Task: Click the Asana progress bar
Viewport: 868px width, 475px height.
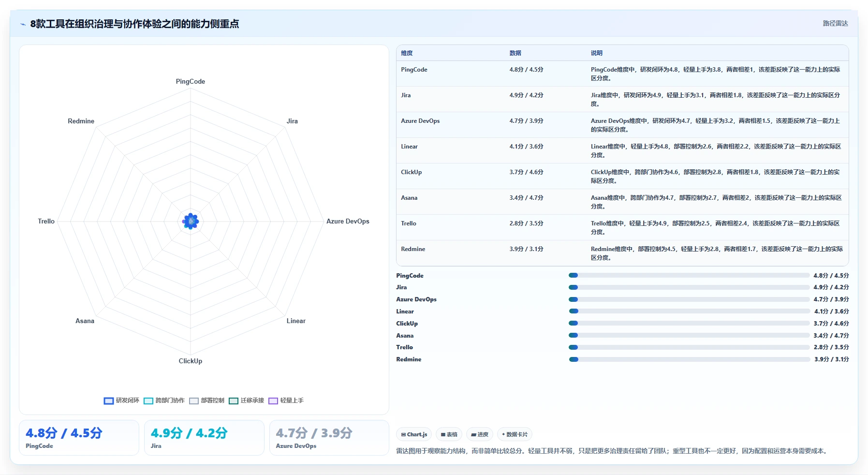Action: click(689, 335)
